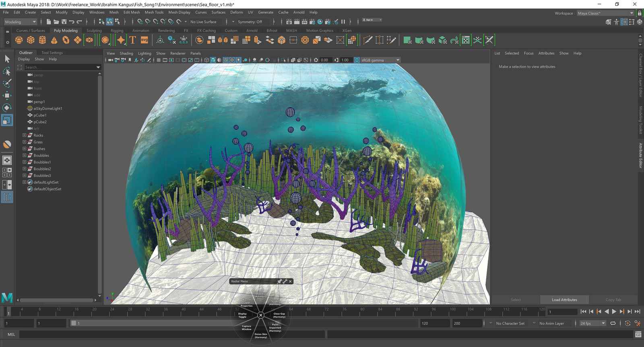The height and width of the screenshot is (347, 644).
Task: Switch to the Sculpting shelf tab
Action: point(94,31)
